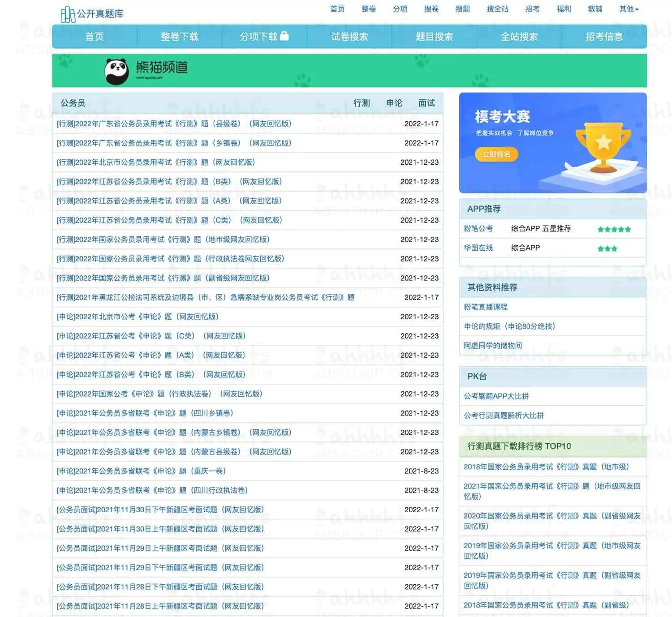The width and height of the screenshot is (672, 617).
Task: Select the 行测 column tab
Action: (361, 103)
